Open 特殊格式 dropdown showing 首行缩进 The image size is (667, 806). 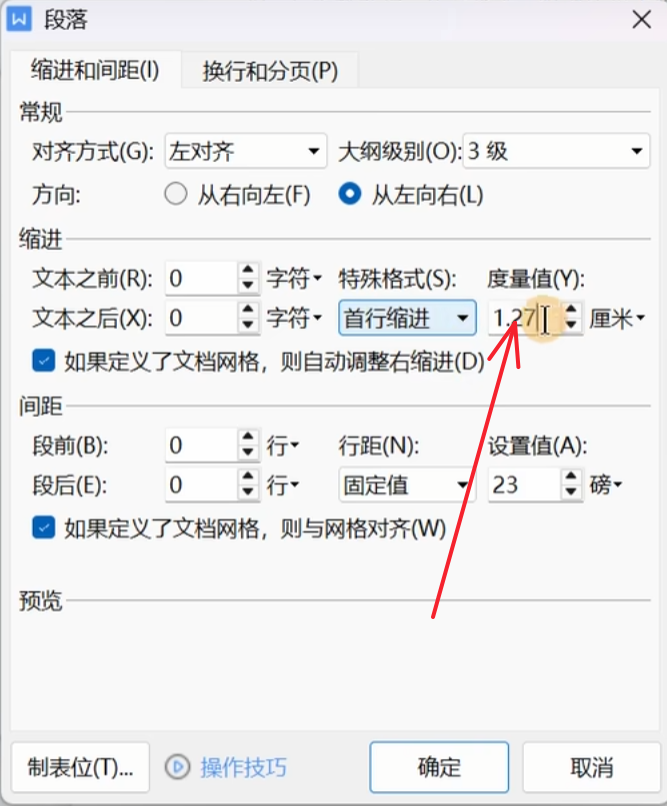coord(407,318)
